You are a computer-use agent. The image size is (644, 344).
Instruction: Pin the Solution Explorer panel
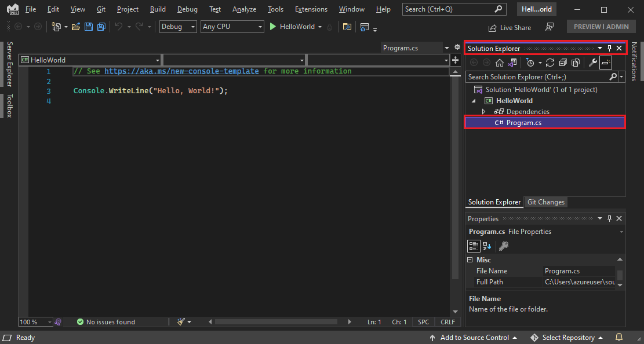609,48
